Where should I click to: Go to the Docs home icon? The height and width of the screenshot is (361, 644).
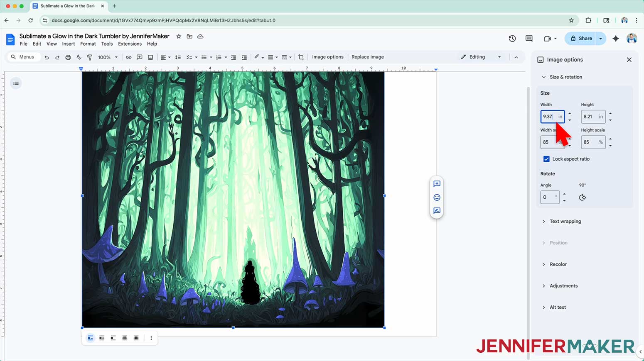click(10, 39)
